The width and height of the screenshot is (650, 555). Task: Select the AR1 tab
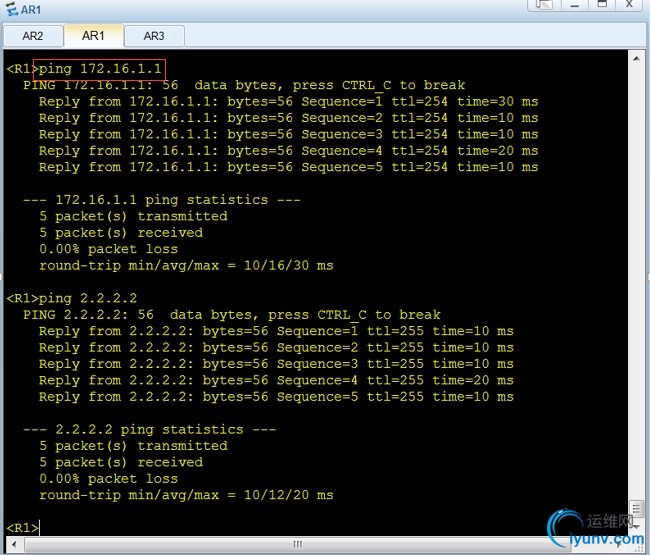click(x=93, y=36)
